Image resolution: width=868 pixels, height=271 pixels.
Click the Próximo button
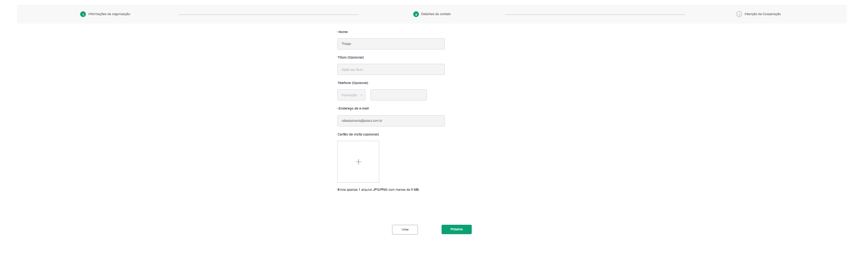coord(457,229)
